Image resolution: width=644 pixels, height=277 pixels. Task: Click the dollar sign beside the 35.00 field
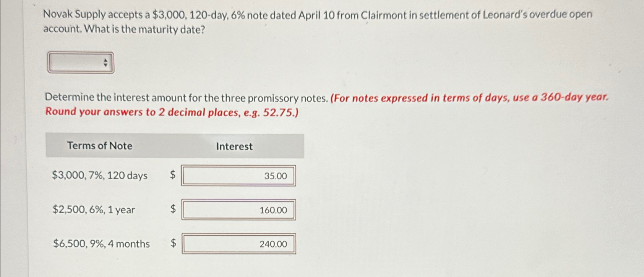point(173,176)
